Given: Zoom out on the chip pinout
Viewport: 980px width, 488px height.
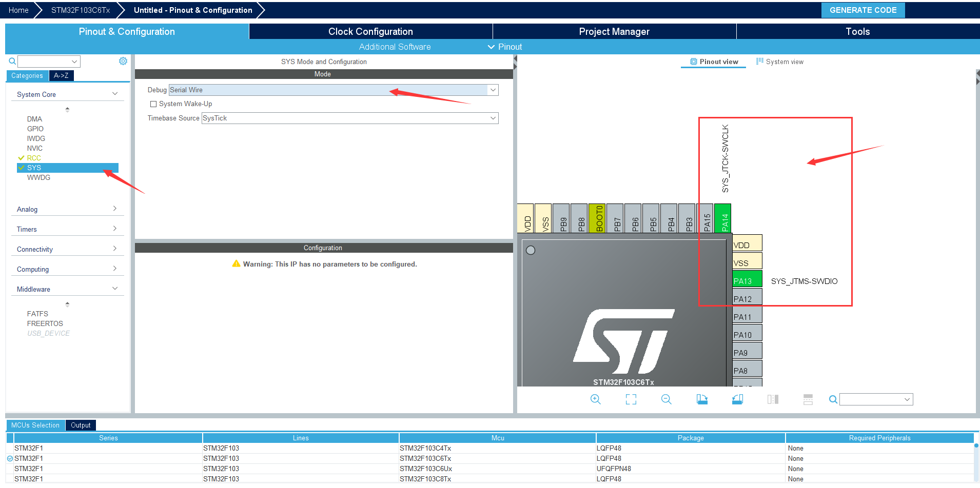Looking at the screenshot, I should (667, 399).
